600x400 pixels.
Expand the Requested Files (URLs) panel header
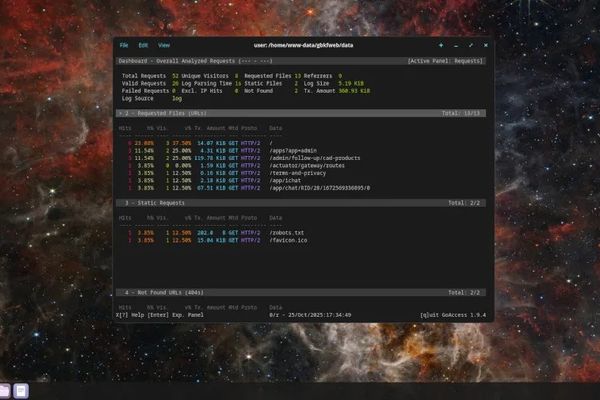pos(301,113)
